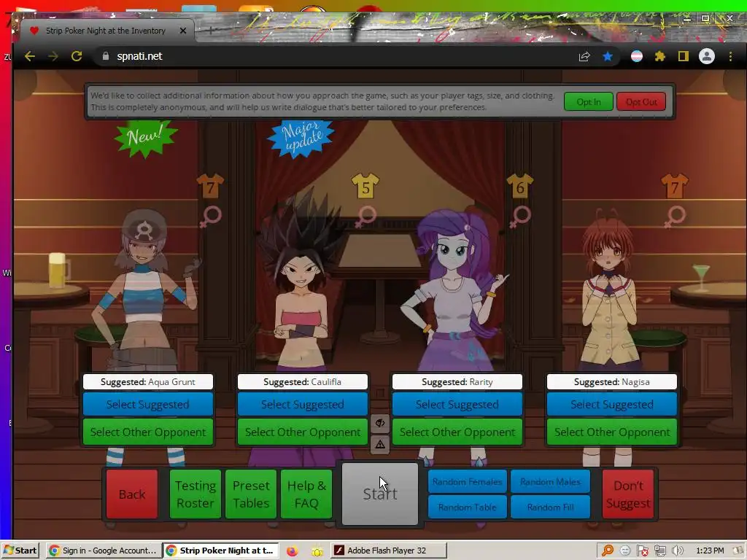Click the female symbol above Rarity
Screen dimensions: 747x560
(519, 217)
